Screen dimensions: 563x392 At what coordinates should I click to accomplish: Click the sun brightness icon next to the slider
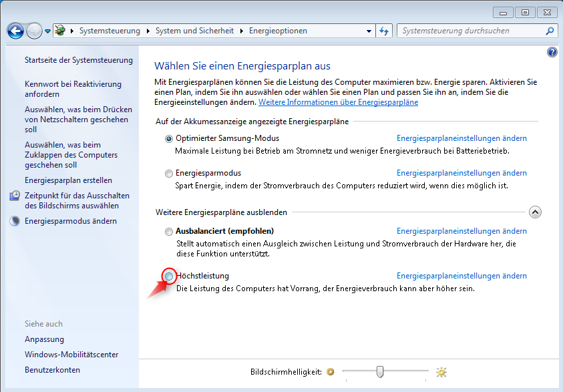coord(441,373)
